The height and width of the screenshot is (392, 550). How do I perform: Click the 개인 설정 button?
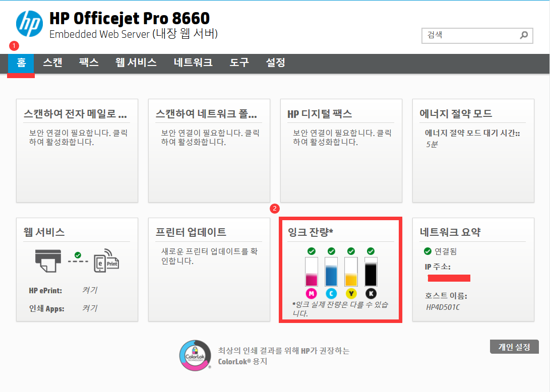pyautogui.click(x=514, y=347)
